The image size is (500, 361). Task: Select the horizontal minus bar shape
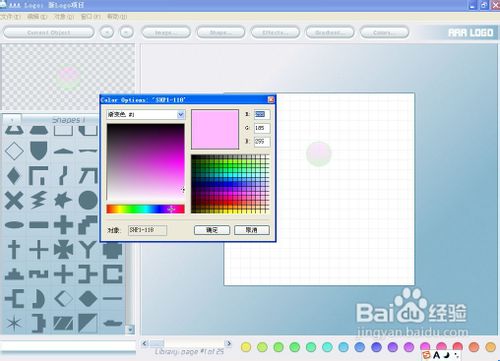[x=39, y=225]
